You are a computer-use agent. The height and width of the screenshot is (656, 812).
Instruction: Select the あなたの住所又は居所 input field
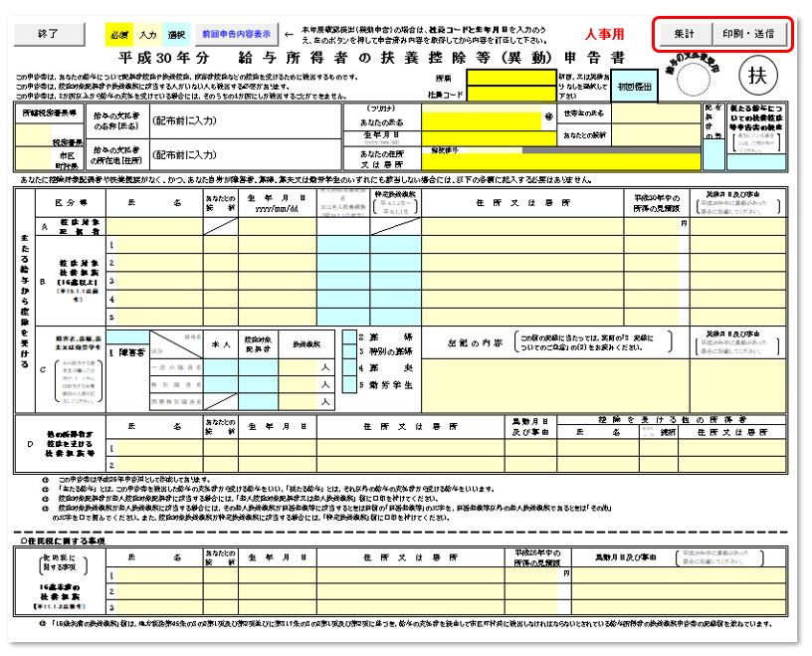click(561, 161)
